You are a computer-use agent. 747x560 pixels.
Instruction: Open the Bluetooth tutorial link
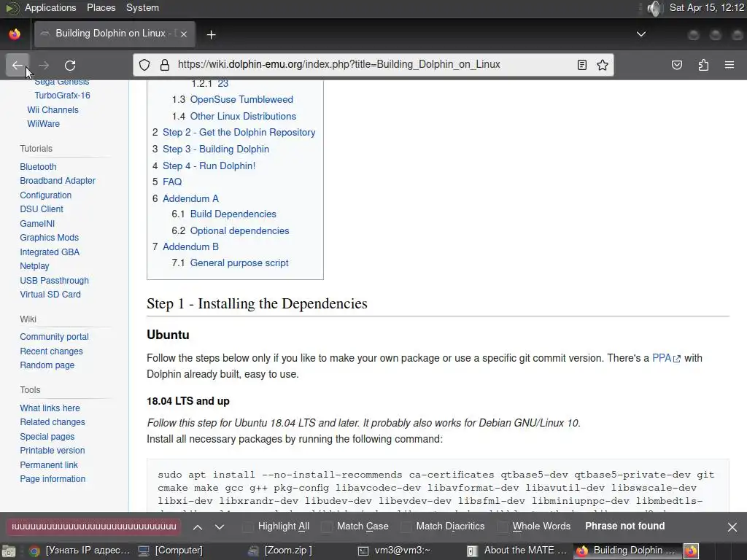coord(38,167)
